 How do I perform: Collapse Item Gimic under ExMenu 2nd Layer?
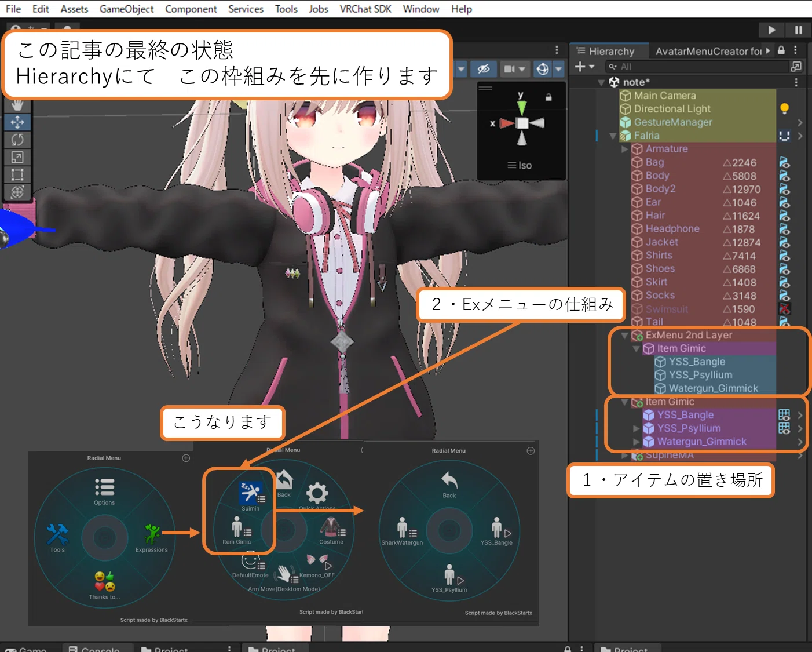pyautogui.click(x=636, y=349)
